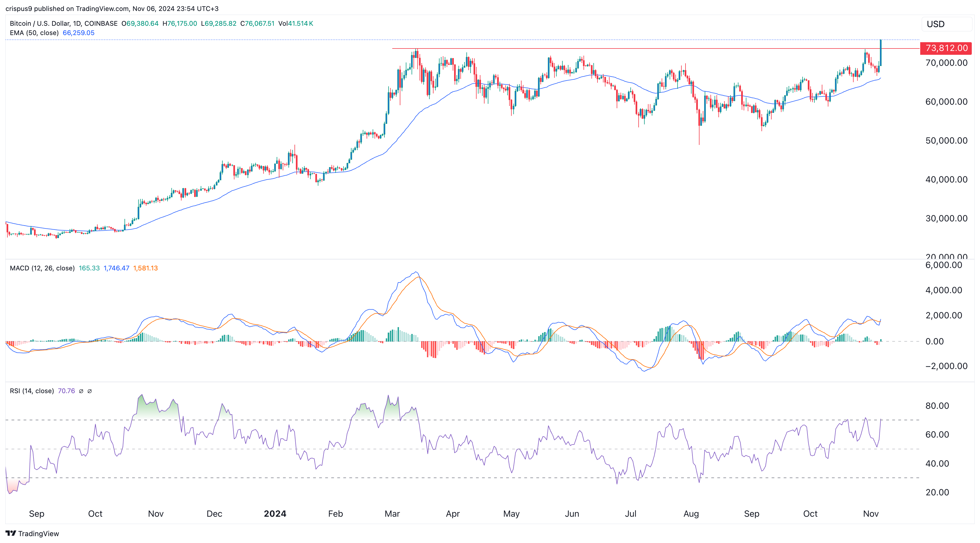Click the Apr label on time axis
980x543 pixels.
[453, 514]
